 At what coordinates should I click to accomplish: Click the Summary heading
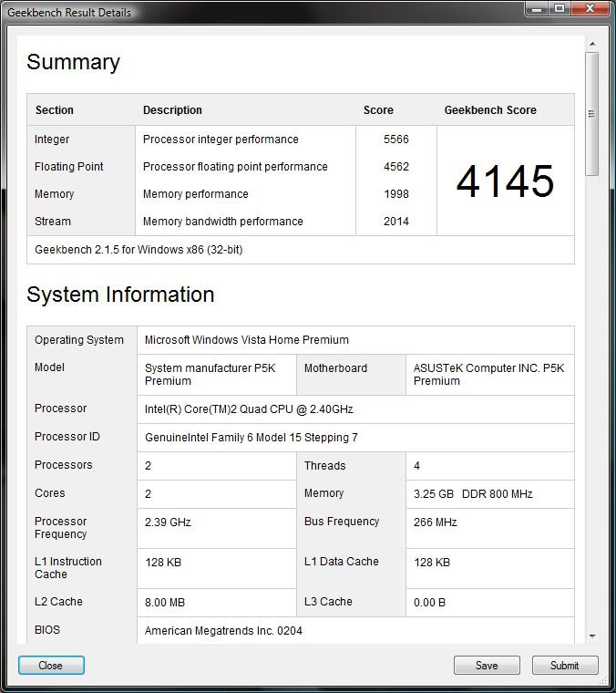pos(73,62)
